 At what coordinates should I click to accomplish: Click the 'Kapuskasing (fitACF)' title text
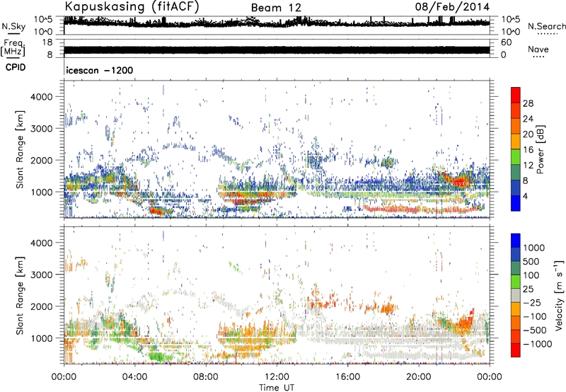point(132,6)
